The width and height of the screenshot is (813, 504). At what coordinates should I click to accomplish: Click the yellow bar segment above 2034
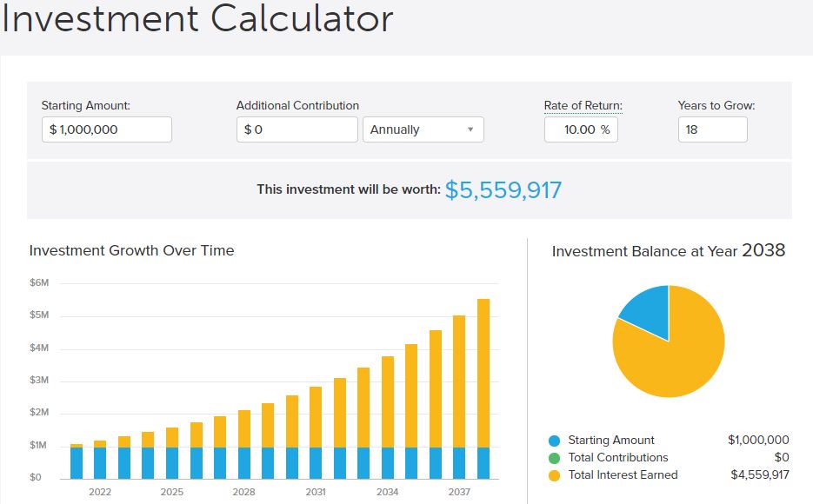pos(388,401)
